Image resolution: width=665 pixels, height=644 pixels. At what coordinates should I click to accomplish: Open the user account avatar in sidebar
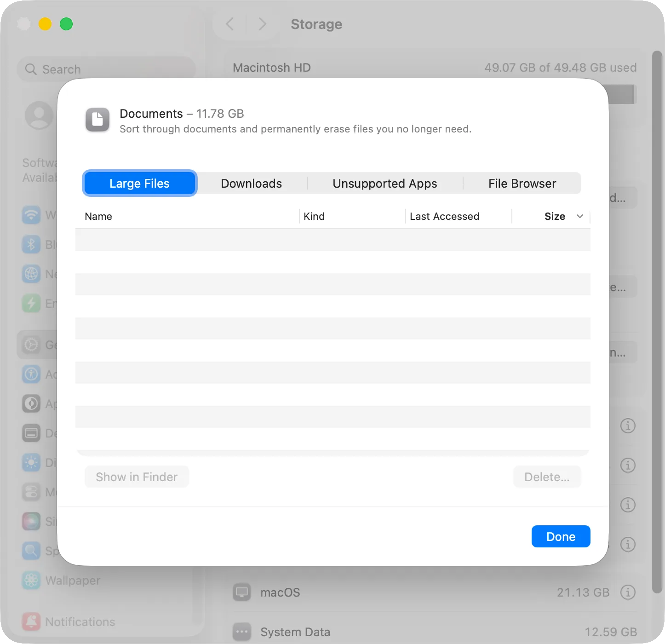39,115
